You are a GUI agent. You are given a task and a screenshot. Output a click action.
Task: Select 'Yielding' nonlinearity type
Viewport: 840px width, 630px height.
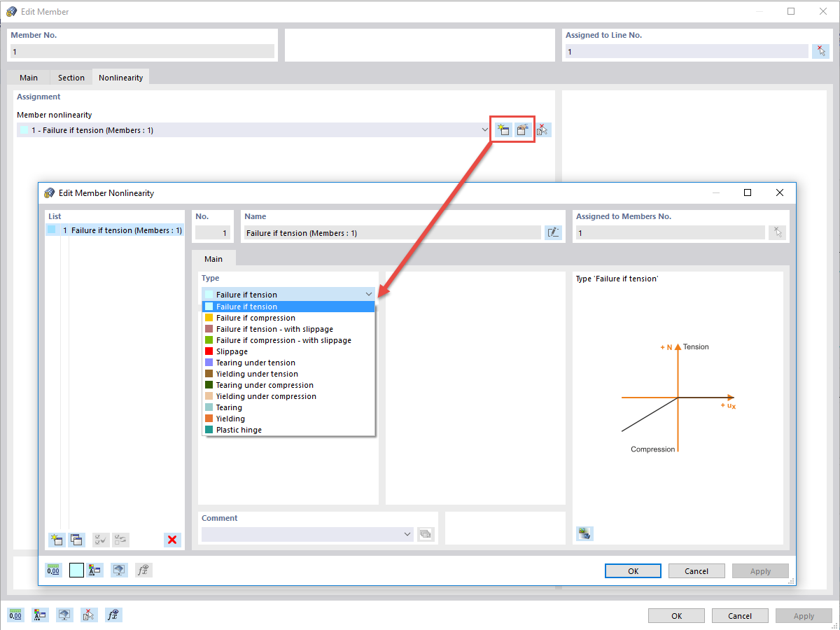288,419
